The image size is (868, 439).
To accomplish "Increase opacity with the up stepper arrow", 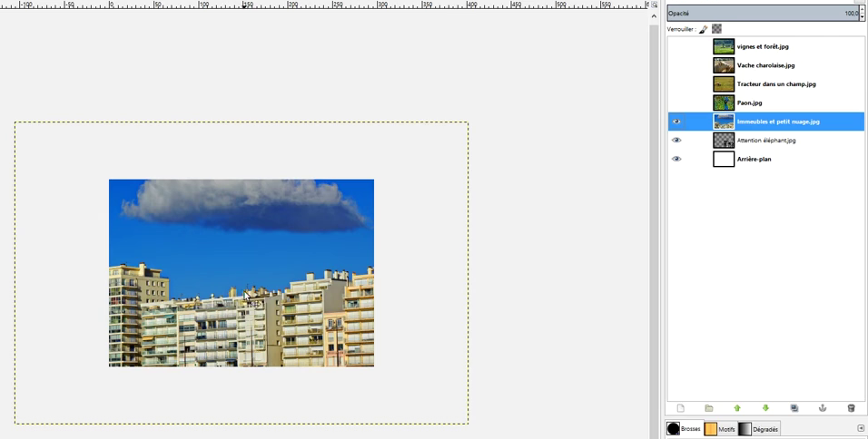I will coord(862,10).
